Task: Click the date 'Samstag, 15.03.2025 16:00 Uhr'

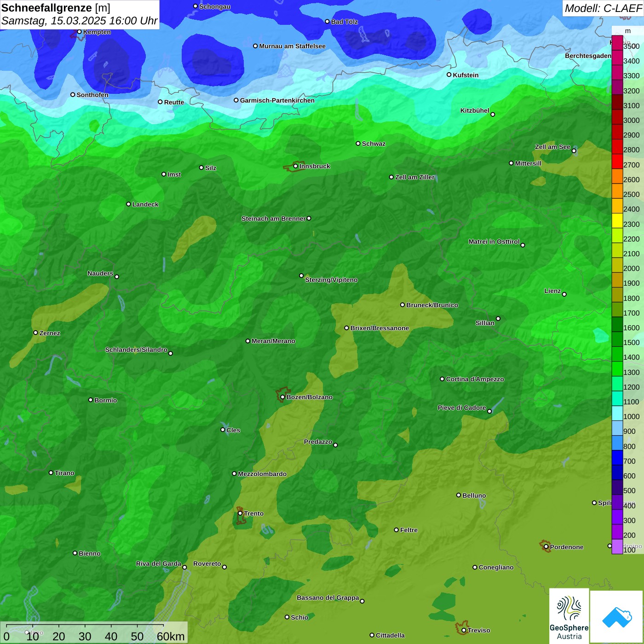Action: [80, 21]
